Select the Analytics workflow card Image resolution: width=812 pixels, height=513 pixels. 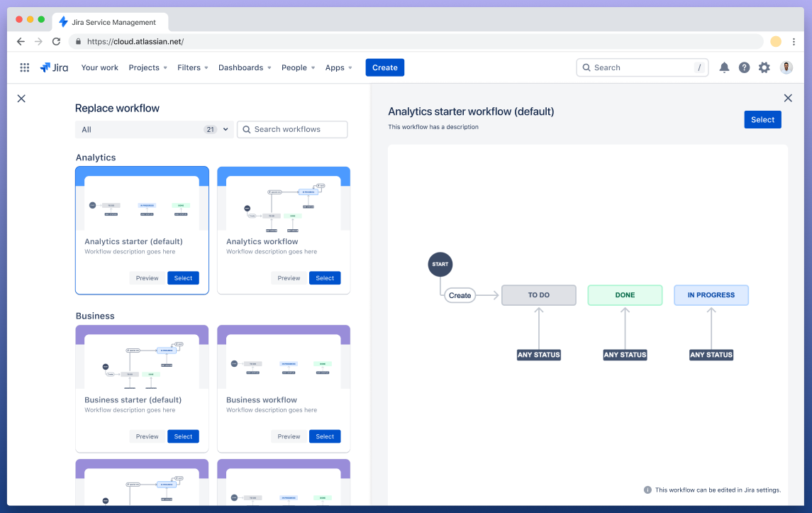(x=325, y=278)
